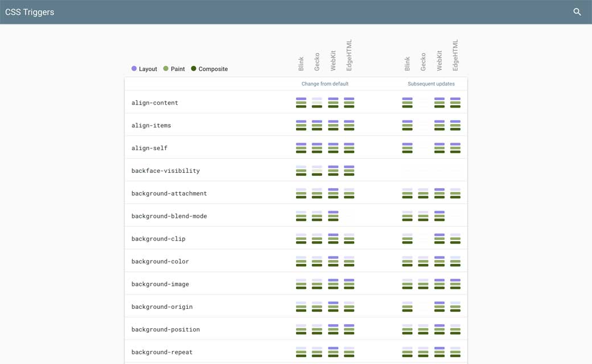Click the Change from default column header
This screenshot has height=364, width=592.
[x=325, y=84]
